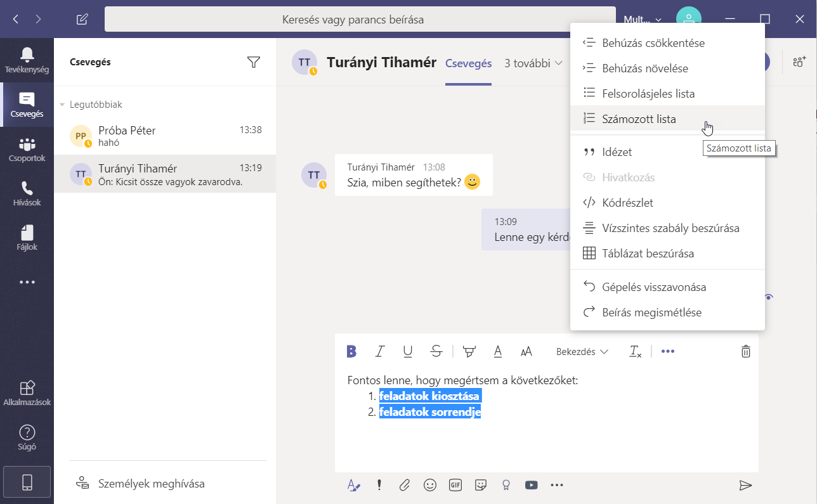Toggle bold formatting in message editor
Image resolution: width=817 pixels, height=504 pixels.
(x=351, y=351)
